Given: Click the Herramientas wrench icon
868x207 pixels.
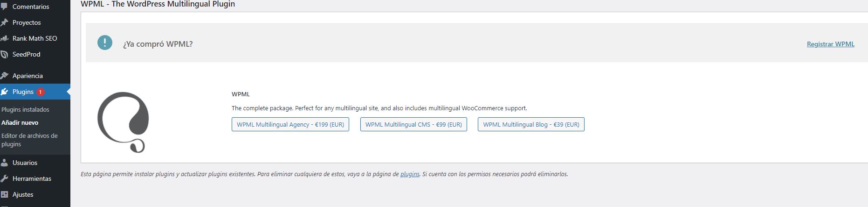Looking at the screenshot, I should click(x=4, y=178).
